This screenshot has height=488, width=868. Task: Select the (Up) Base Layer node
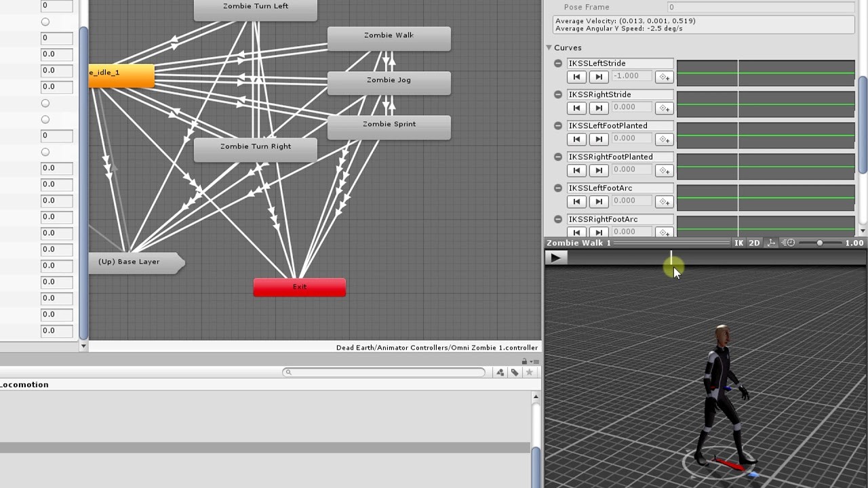[x=136, y=262]
